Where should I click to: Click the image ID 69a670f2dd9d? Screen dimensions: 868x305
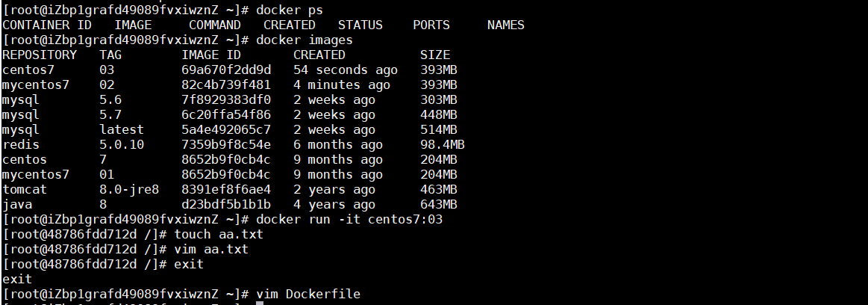pos(226,70)
